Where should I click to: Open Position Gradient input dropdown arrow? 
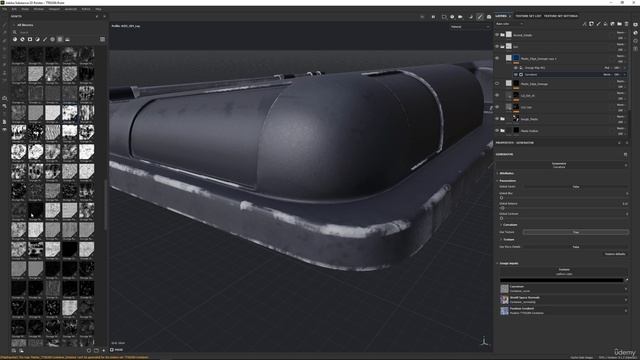[x=626, y=311]
